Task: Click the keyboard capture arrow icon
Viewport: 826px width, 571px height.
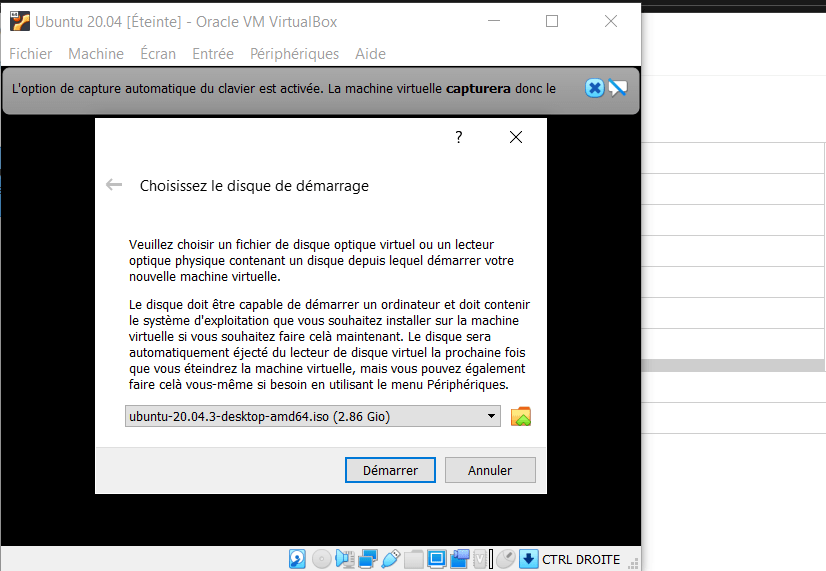Action: (529, 559)
